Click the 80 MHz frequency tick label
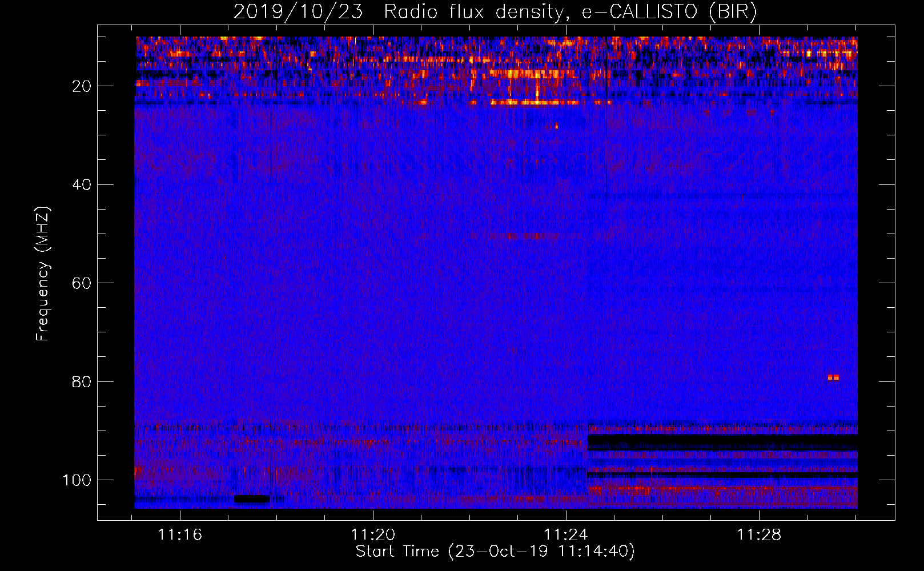Image resolution: width=924 pixels, height=571 pixels. (82, 382)
